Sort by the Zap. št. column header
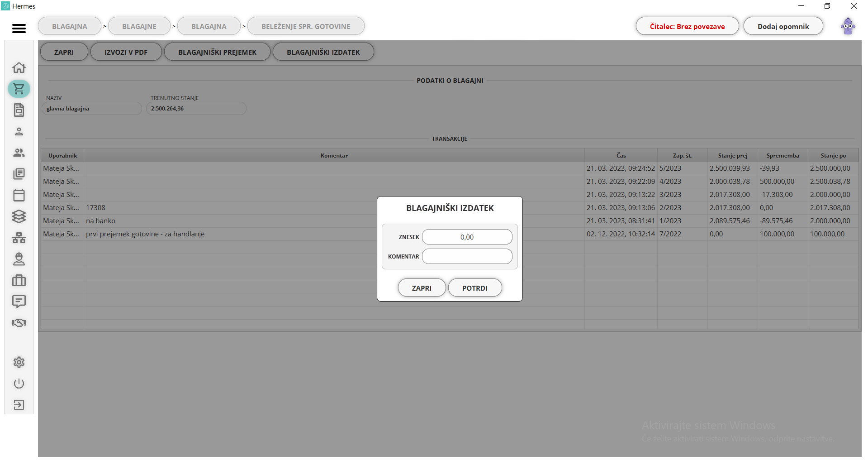 (x=683, y=155)
